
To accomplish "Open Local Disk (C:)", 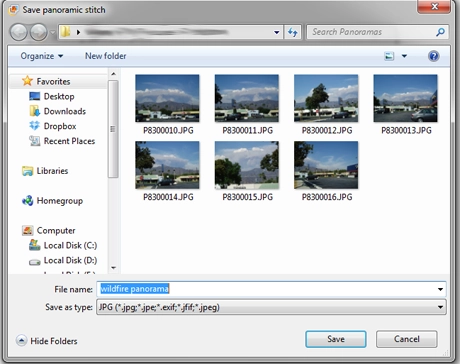I will click(70, 246).
